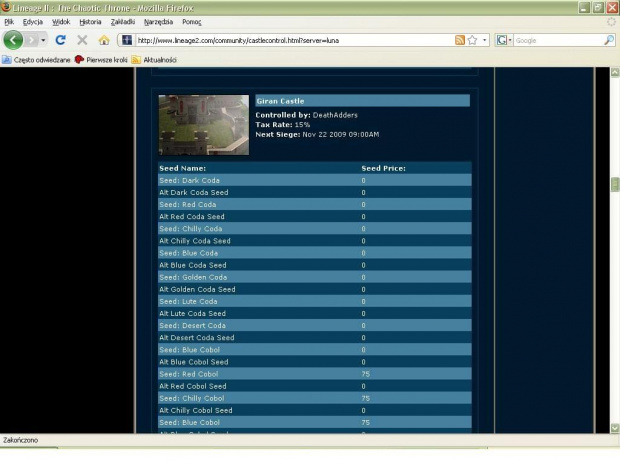Click the Forward navigation arrow
Image resolution: width=620 pixels, height=460 pixels.
coord(32,40)
